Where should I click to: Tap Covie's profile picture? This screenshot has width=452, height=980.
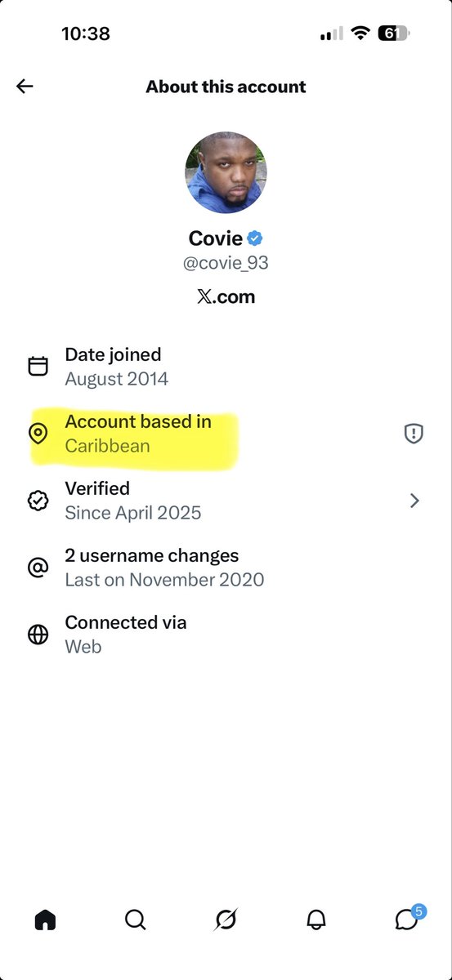[226, 173]
